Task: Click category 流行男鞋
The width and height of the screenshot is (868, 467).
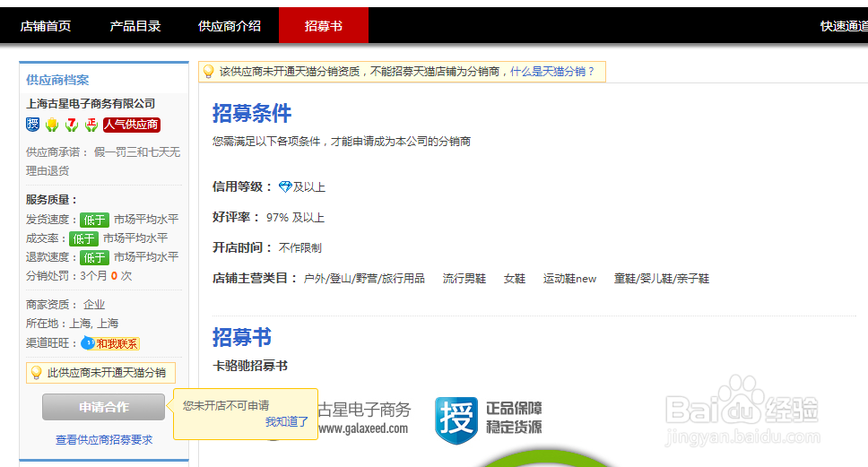Action: click(464, 279)
